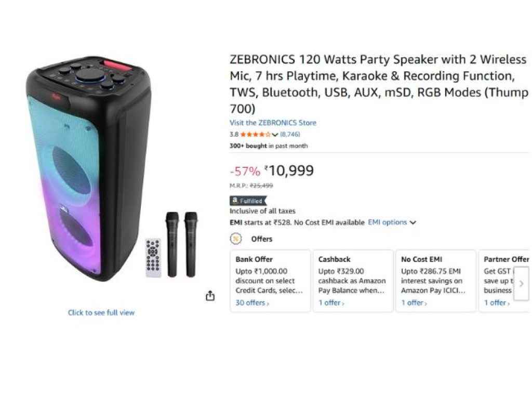Click the right arrow to reveal more offer cards
Viewport: 532px width, 393px height.
click(x=522, y=284)
